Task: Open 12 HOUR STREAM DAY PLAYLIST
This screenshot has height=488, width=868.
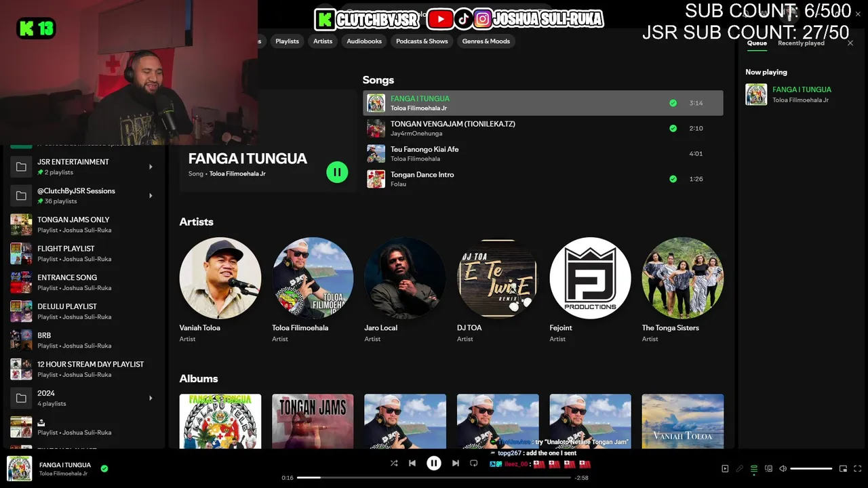Action: coord(83,369)
